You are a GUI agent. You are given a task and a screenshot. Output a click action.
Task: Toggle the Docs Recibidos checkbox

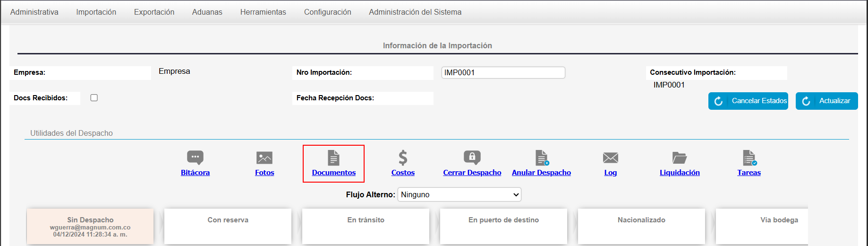coord(94,98)
